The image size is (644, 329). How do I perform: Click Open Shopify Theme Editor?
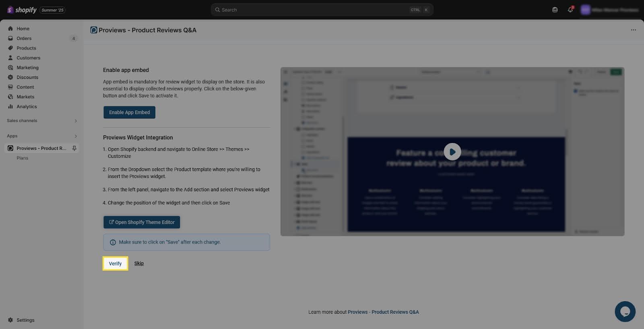[142, 222]
